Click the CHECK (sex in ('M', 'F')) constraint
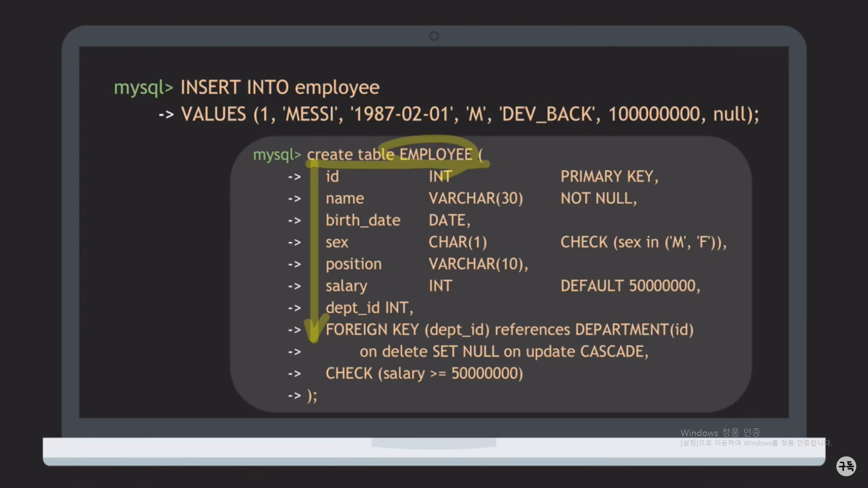The height and width of the screenshot is (488, 868). [x=643, y=242]
